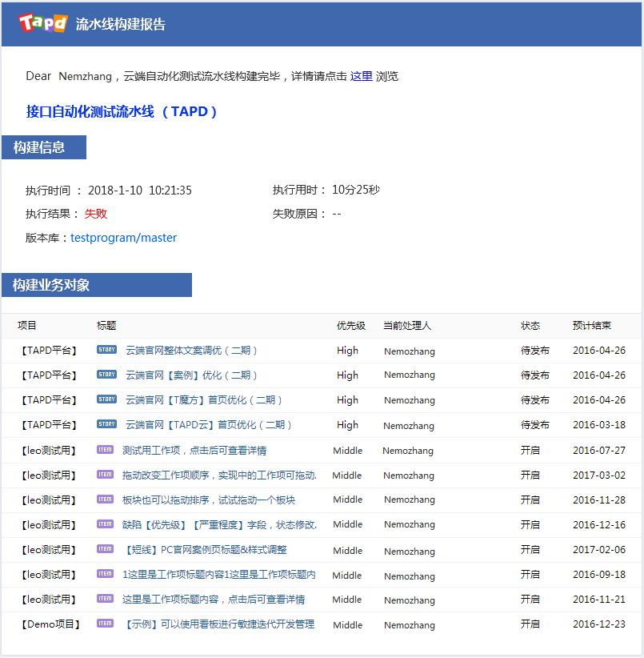Screen dimensions: 644x658
Task: Click the Tapd logo in header
Action: click(43, 23)
